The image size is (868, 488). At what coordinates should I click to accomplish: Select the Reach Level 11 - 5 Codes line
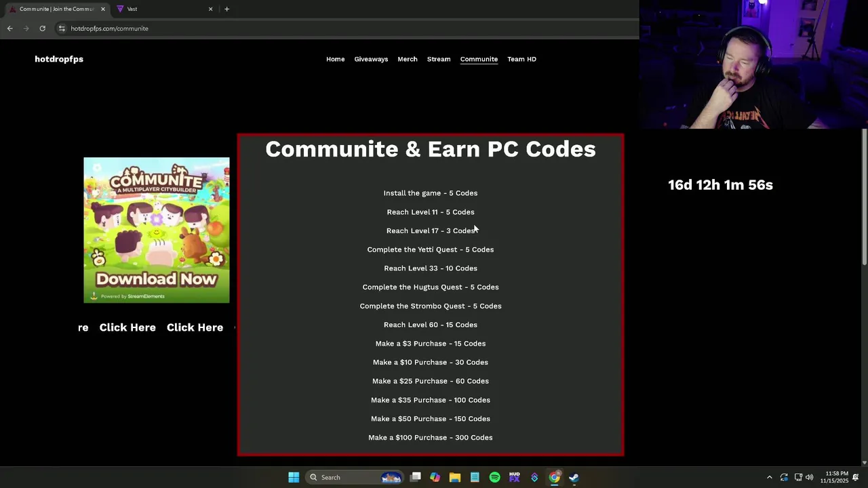click(431, 212)
